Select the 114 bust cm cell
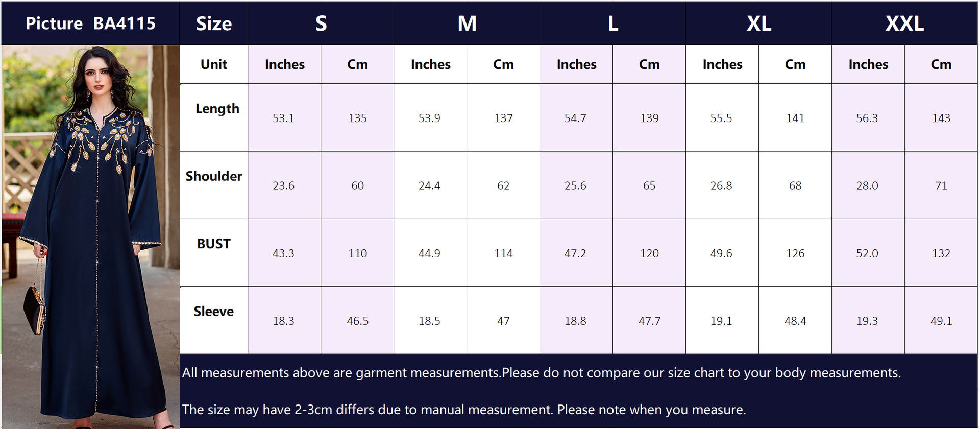 (x=503, y=253)
